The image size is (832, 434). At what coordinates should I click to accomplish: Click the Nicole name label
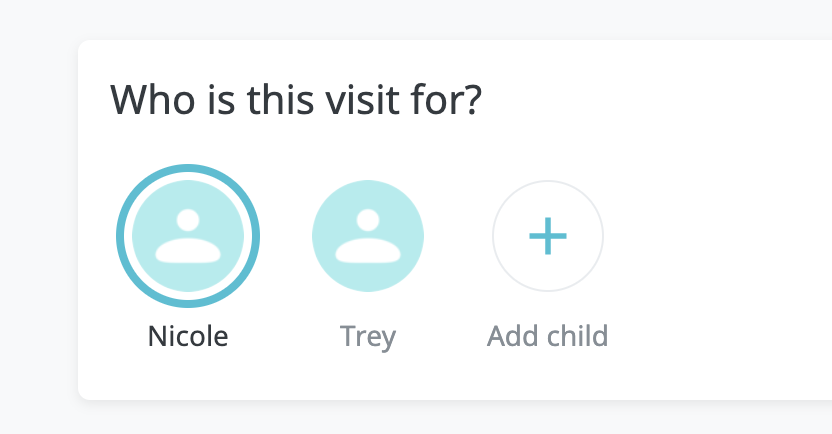click(x=188, y=336)
